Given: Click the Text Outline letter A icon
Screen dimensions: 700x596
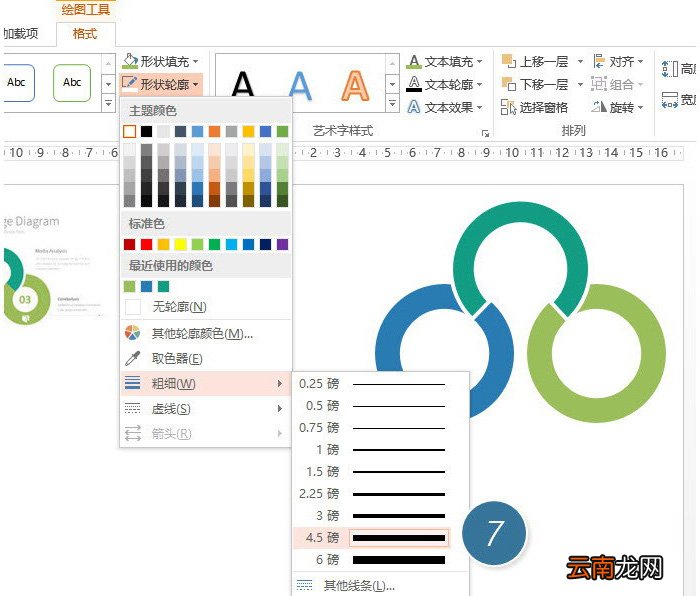Looking at the screenshot, I should [x=414, y=84].
